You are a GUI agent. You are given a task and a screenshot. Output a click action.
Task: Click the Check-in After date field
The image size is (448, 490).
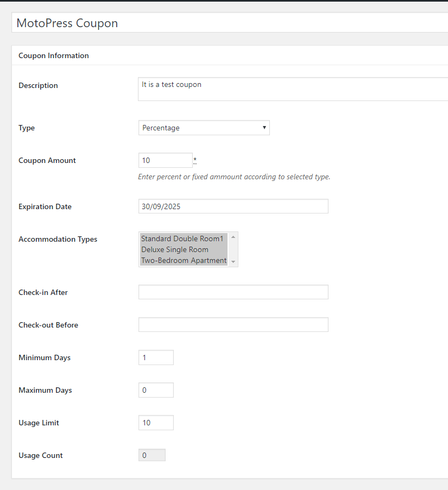[x=234, y=292]
